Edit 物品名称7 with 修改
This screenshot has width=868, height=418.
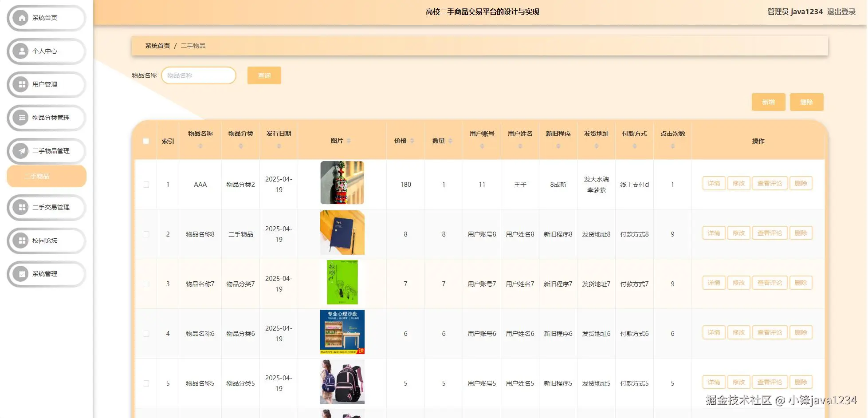tap(739, 283)
